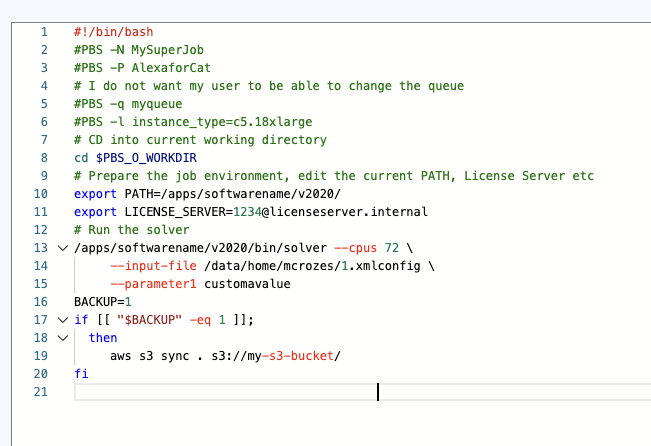651x446 pixels.
Task: Collapse the if block at line 17
Action: click(63, 320)
